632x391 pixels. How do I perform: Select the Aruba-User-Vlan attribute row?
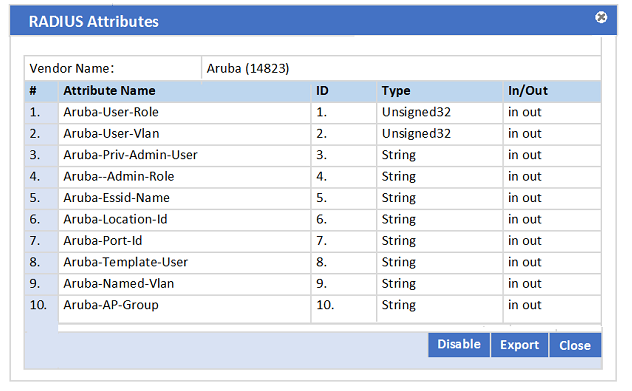point(313,134)
